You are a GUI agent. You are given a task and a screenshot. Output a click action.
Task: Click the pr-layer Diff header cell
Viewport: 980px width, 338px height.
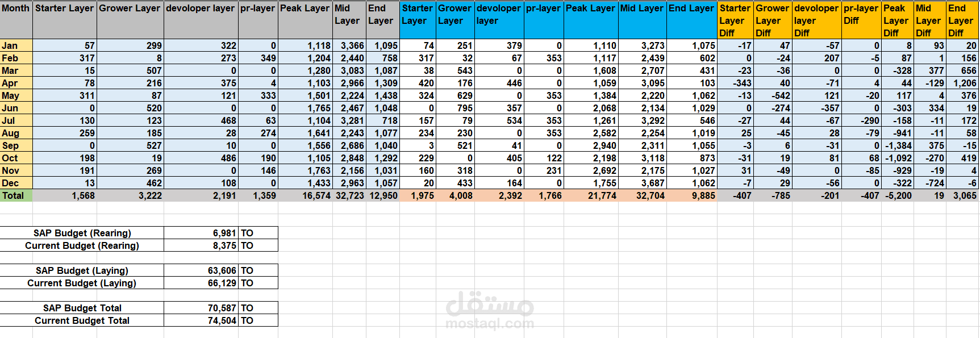pos(861,20)
